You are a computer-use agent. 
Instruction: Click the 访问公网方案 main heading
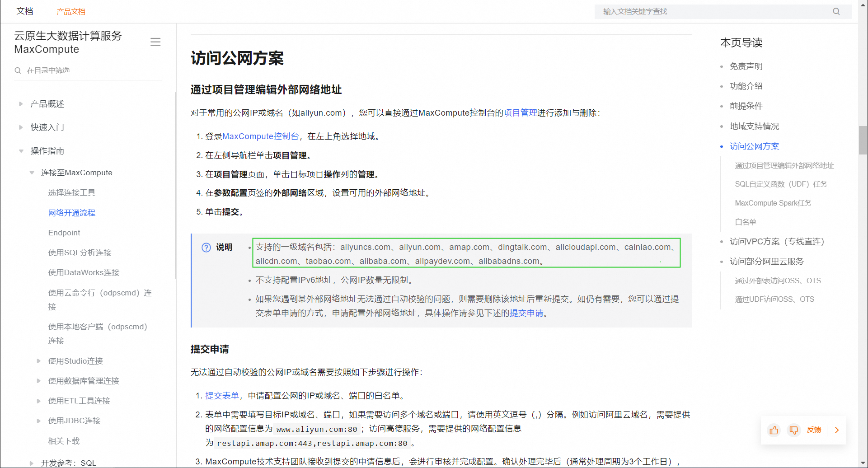(237, 58)
